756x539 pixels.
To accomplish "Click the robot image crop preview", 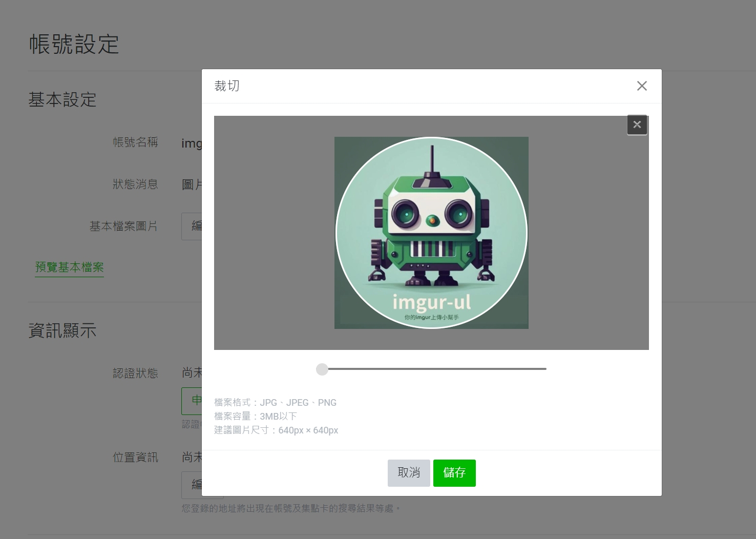I will coord(431,233).
